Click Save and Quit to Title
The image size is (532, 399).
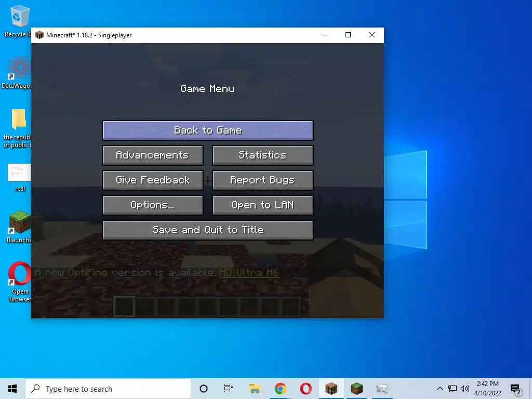tap(208, 230)
